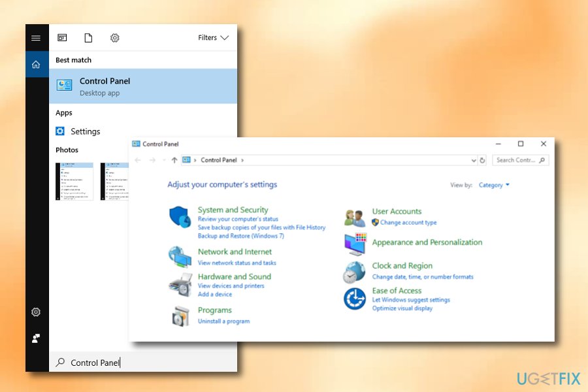Select the Documents search filter icon
Viewport: 588px width, 392px height.
click(90, 38)
